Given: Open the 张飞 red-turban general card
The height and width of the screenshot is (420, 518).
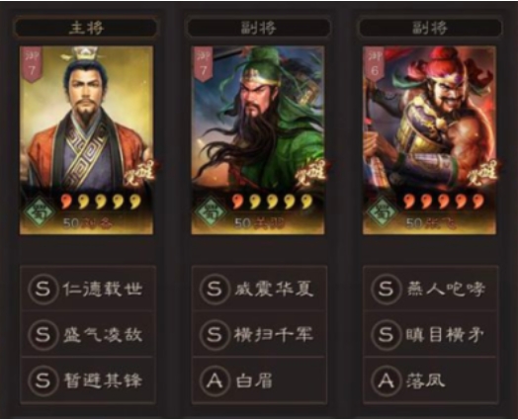Looking at the screenshot, I should coord(429,140).
